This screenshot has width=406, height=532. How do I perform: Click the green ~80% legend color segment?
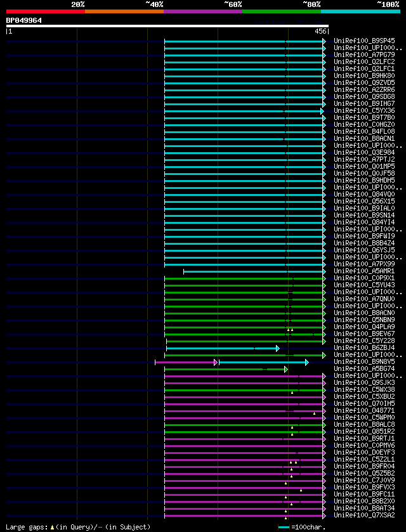[x=282, y=11]
